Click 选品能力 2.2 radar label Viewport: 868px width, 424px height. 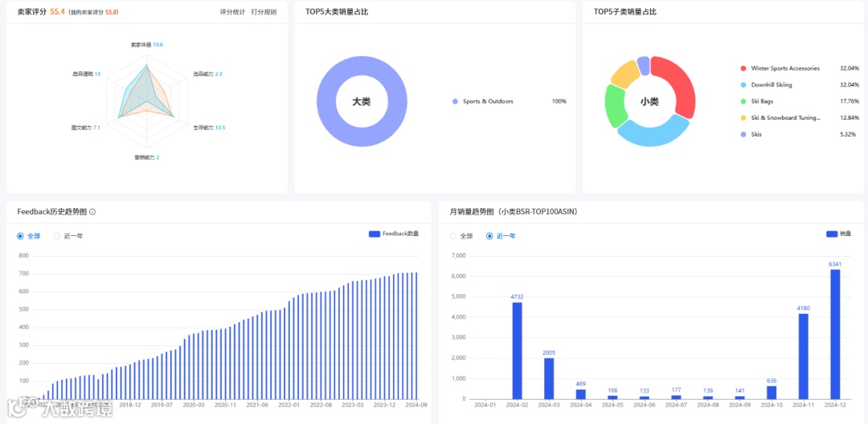(x=207, y=74)
